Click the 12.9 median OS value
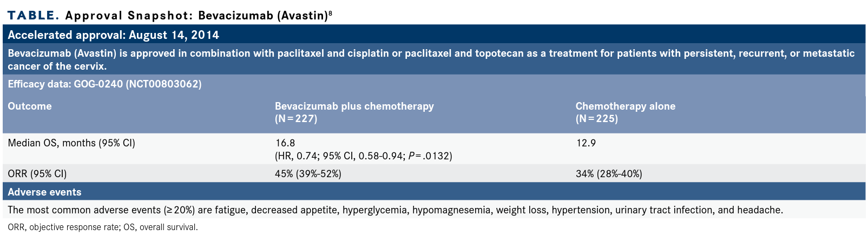The height and width of the screenshot is (242, 868). click(x=586, y=143)
